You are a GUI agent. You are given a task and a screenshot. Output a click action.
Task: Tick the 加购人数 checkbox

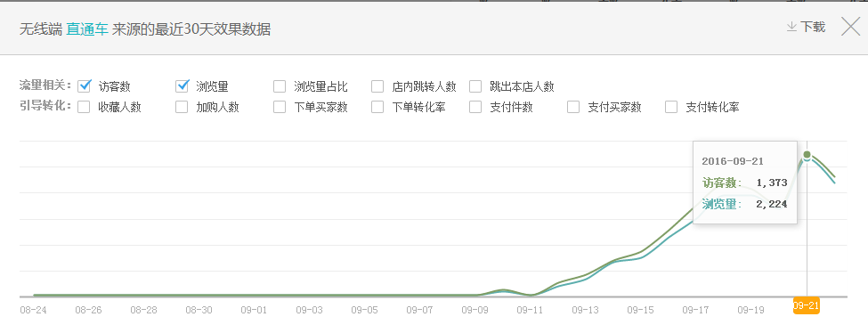point(183,107)
